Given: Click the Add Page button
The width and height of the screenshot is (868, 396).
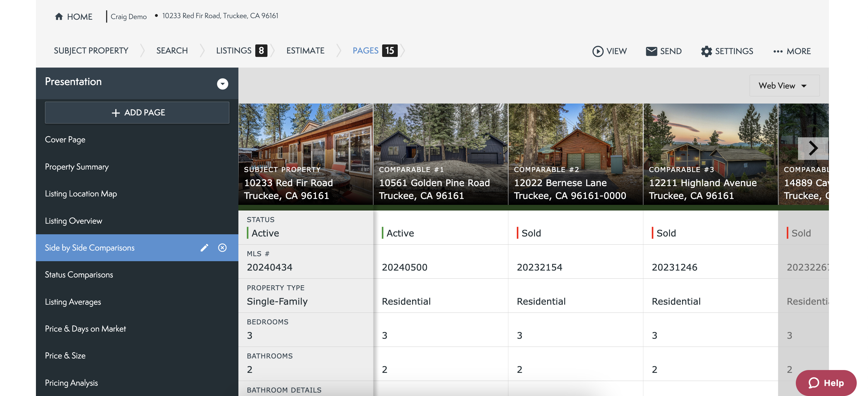Looking at the screenshot, I should pyautogui.click(x=137, y=112).
